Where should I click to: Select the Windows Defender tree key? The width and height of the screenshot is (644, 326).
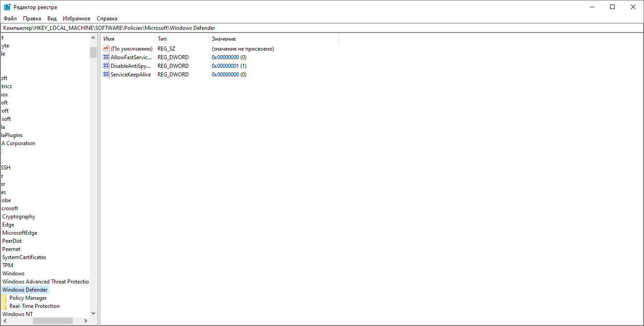[25, 290]
